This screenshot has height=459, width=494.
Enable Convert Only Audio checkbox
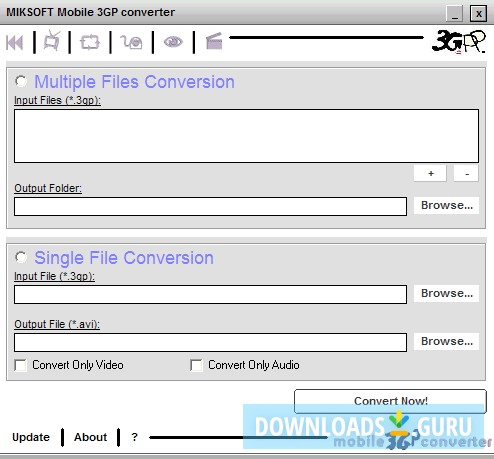tap(196, 365)
